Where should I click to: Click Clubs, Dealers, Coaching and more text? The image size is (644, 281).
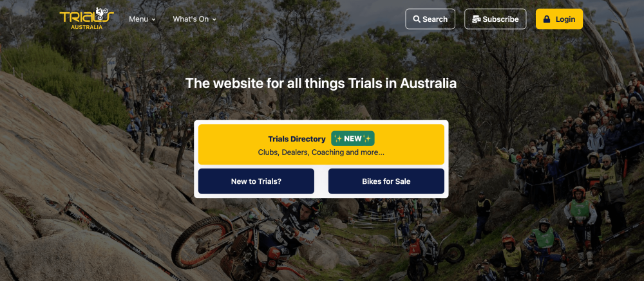[321, 152]
